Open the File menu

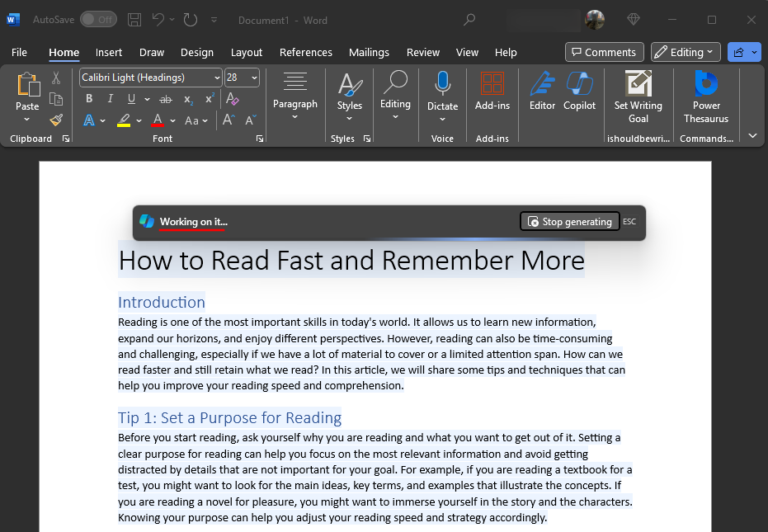[x=19, y=53]
